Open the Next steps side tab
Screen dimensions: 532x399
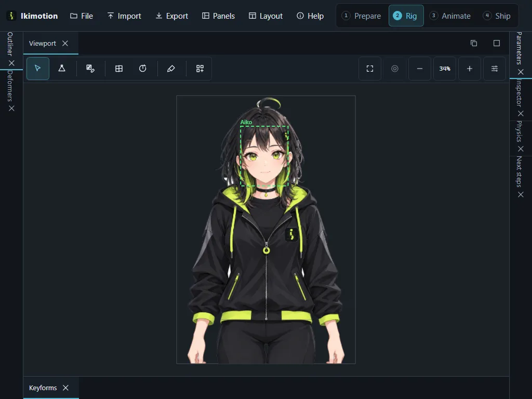tap(519, 171)
